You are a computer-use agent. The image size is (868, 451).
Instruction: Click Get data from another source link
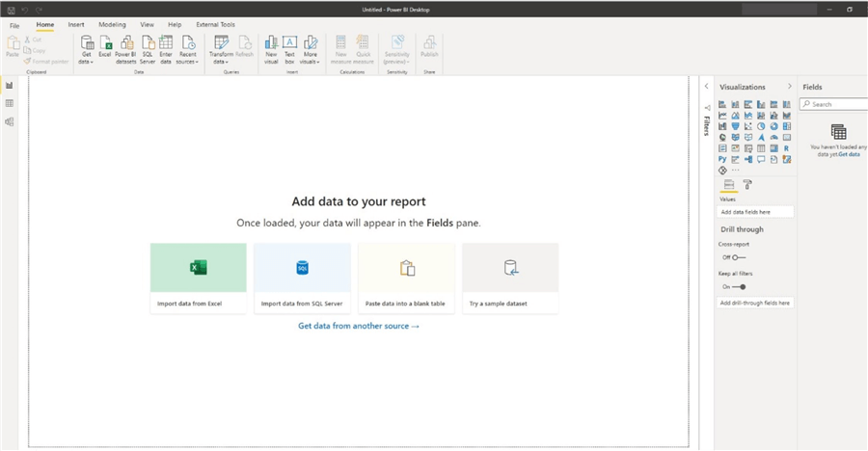[358, 327]
